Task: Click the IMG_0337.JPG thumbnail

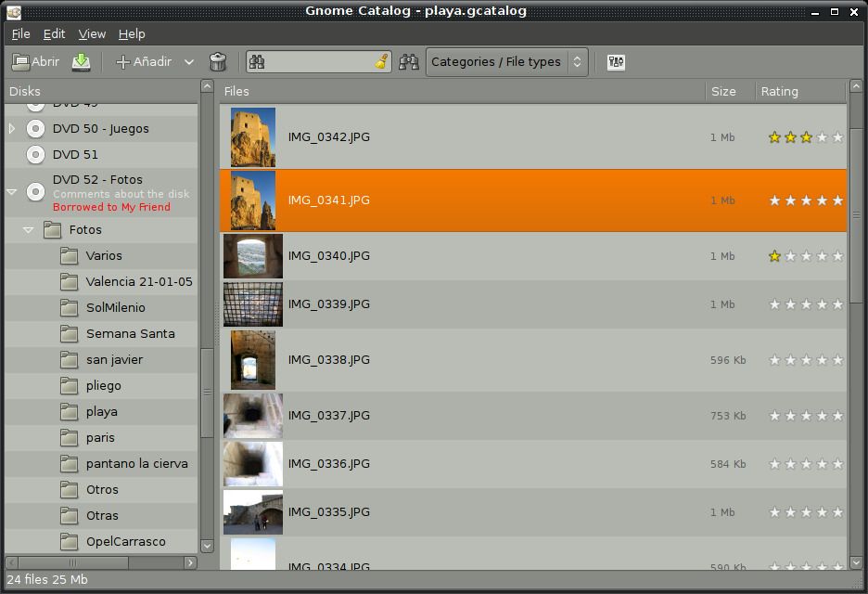Action: coord(252,416)
